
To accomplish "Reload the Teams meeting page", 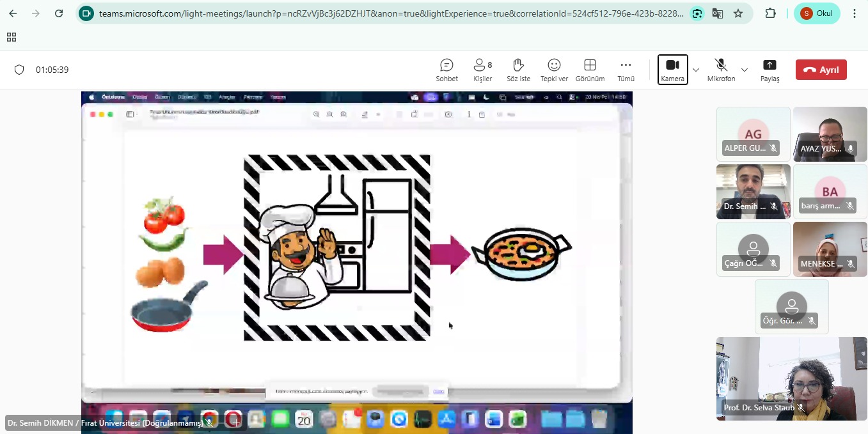I will tap(59, 13).
